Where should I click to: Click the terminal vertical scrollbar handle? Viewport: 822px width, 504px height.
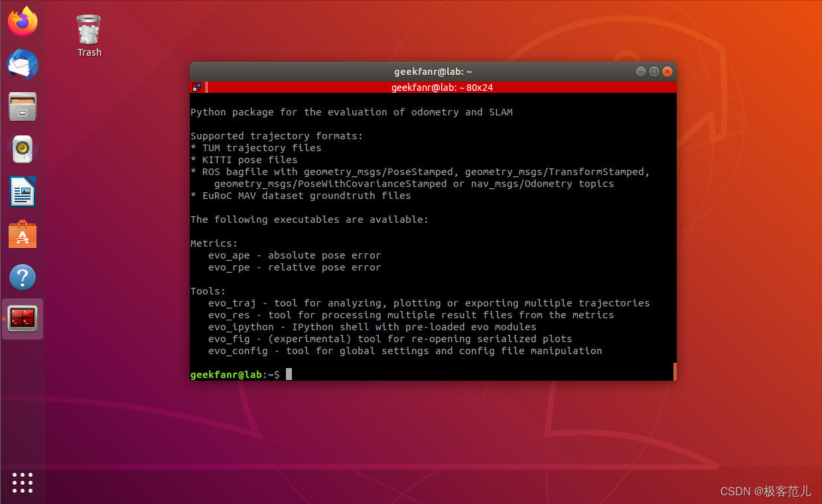pos(675,371)
